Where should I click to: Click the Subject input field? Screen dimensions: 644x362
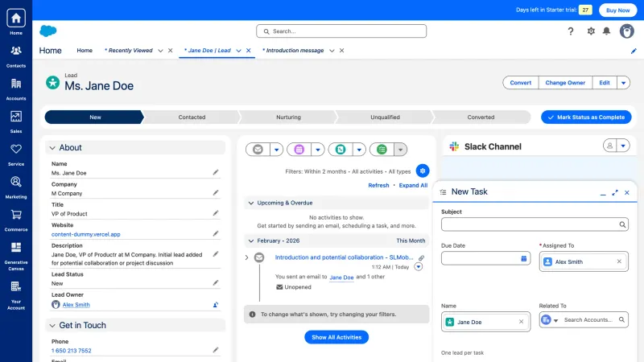(x=535, y=224)
